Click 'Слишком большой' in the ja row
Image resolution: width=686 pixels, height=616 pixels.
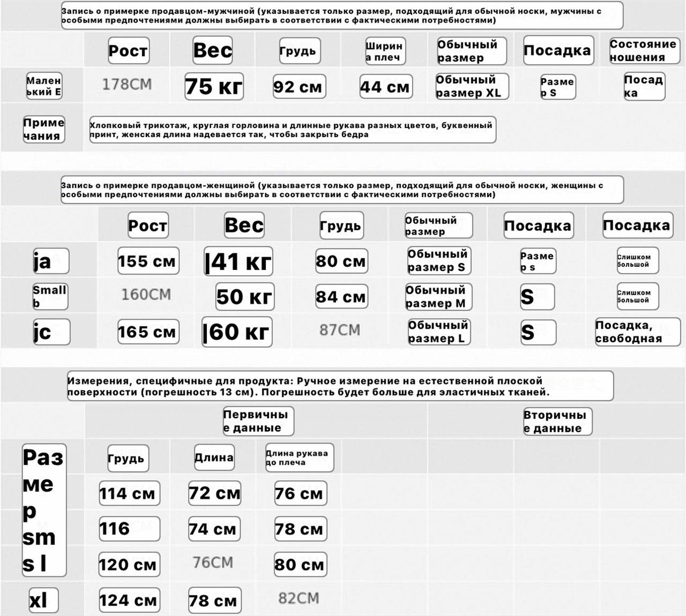coord(638,261)
